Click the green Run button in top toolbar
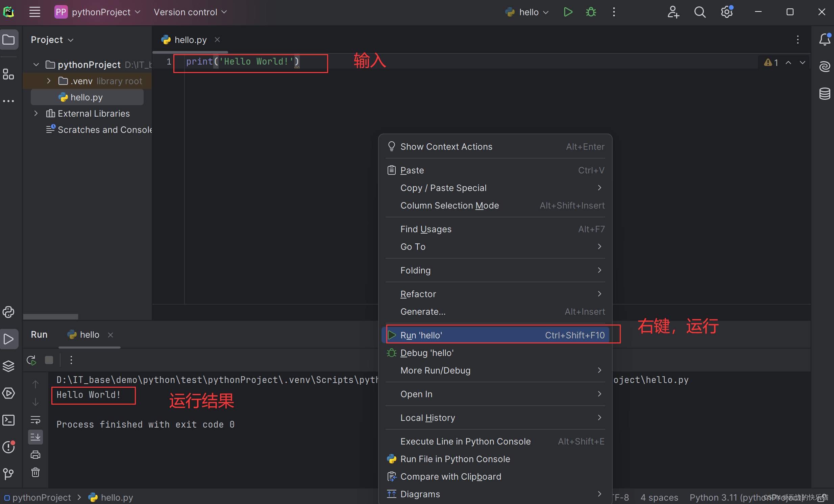The height and width of the screenshot is (504, 834). click(x=568, y=12)
